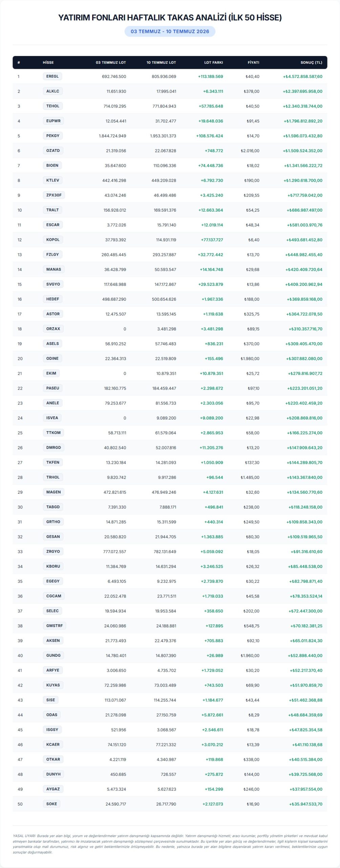Click the 10 TEMMUZ LOT header
Screen dimensions: 340x868
(161, 62)
